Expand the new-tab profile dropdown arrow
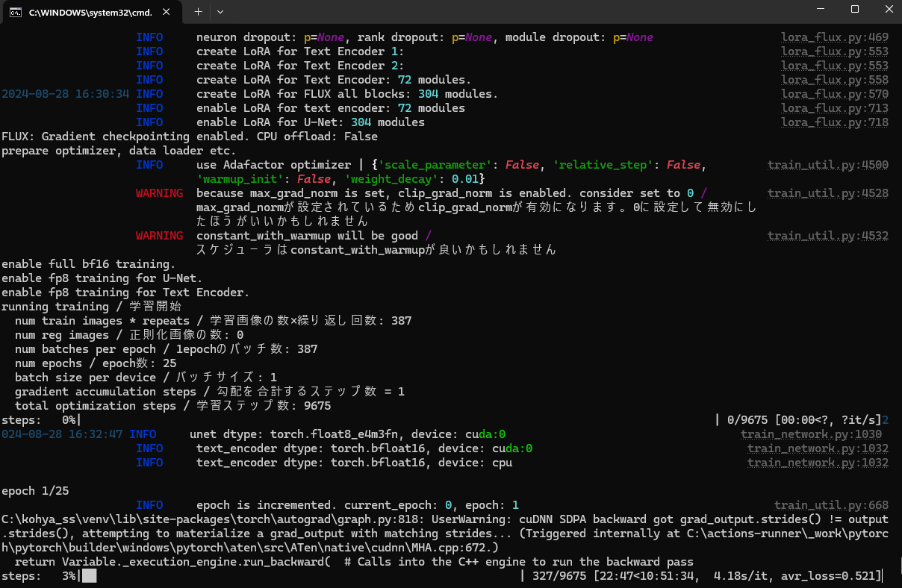This screenshot has width=902, height=588. [x=220, y=12]
